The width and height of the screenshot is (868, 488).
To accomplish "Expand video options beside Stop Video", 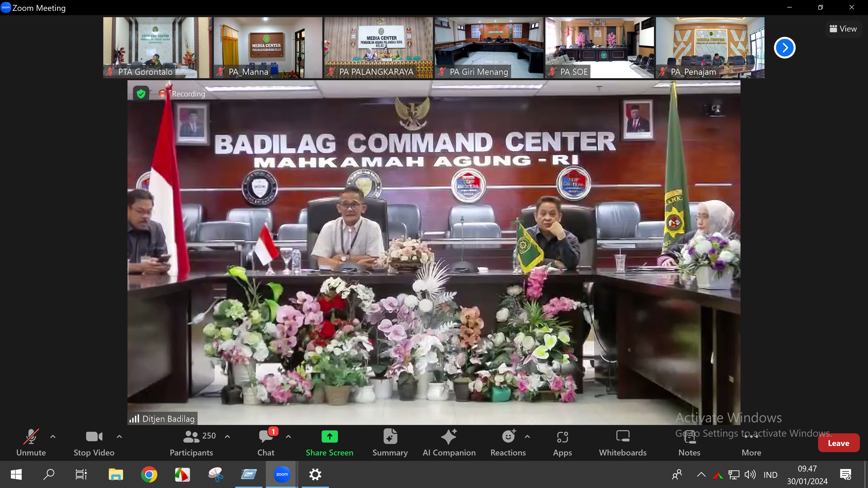I will 119,436.
